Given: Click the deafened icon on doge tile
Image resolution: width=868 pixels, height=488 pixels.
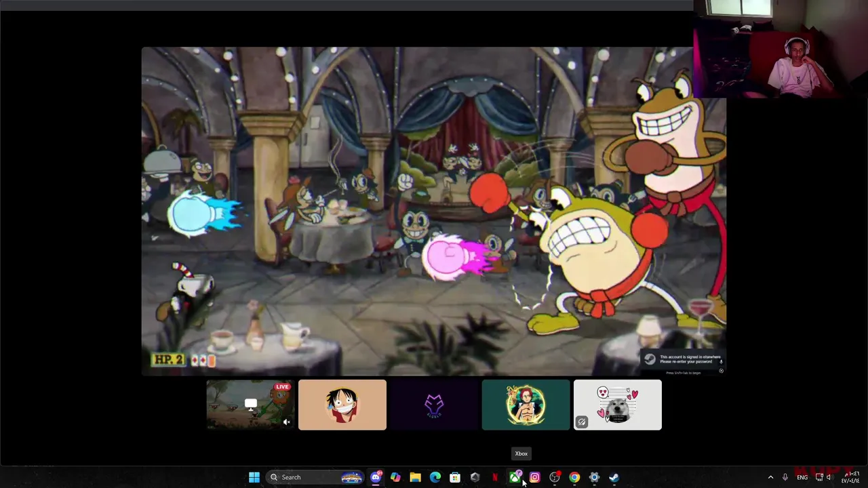Looking at the screenshot, I should click(x=582, y=422).
